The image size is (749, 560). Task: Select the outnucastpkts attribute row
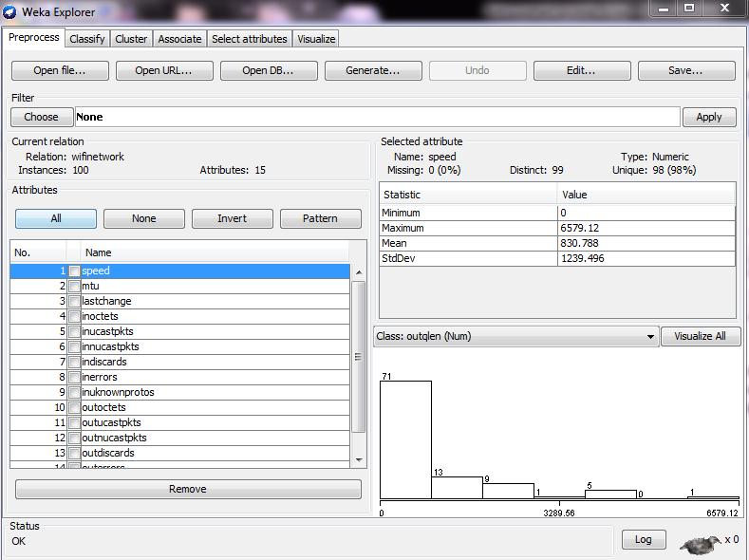(180, 438)
